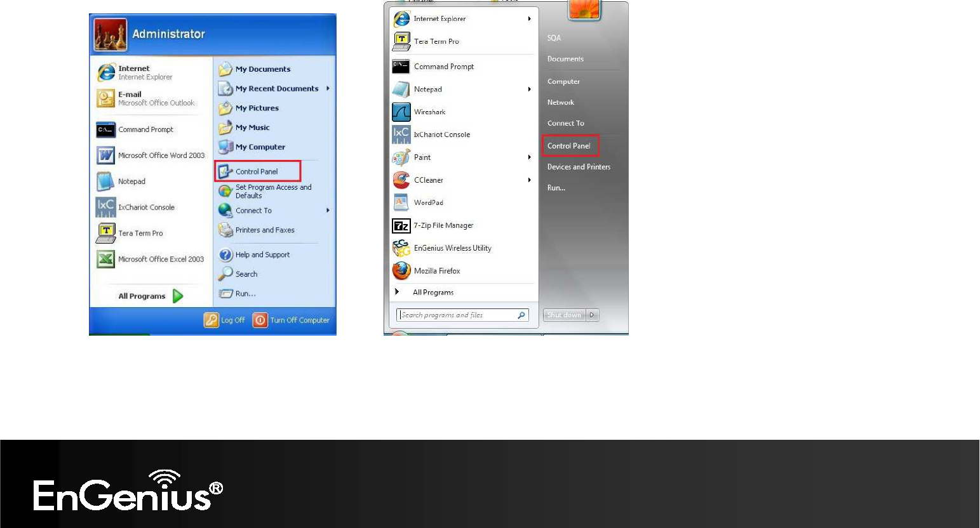Click the Administrator chess user picture

[x=111, y=34]
